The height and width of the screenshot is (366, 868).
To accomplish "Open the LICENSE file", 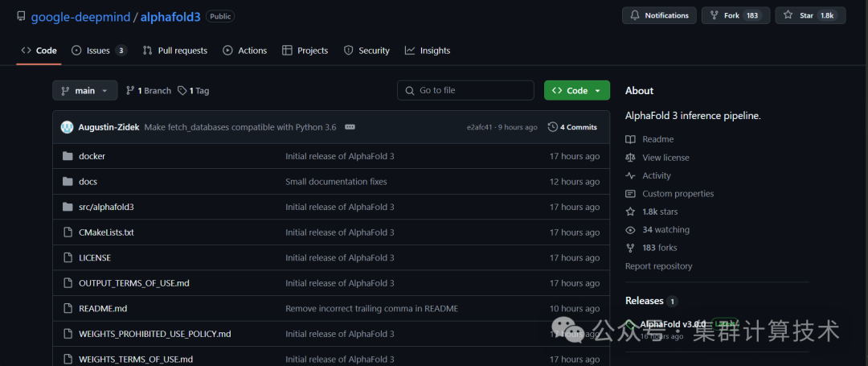I will tap(95, 258).
